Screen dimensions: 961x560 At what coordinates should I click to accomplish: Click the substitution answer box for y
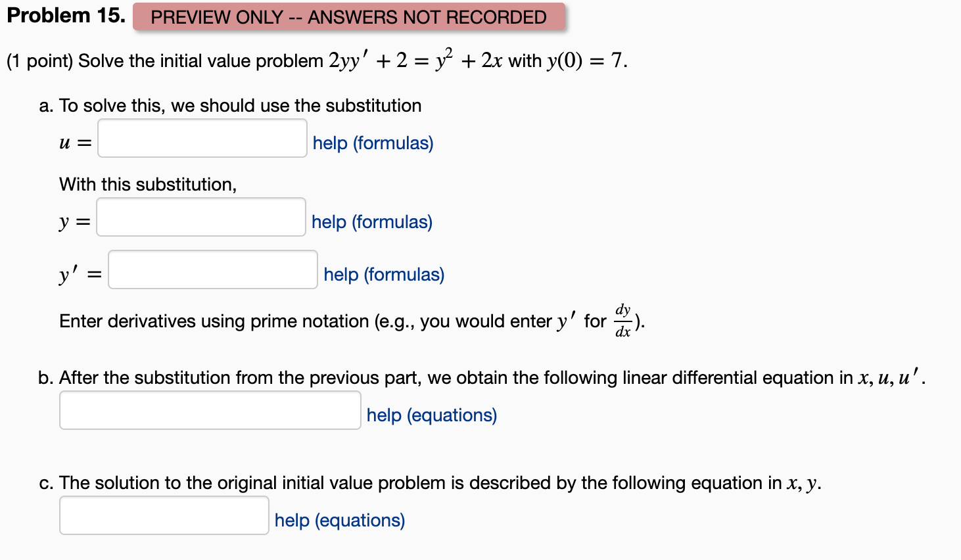point(200,217)
